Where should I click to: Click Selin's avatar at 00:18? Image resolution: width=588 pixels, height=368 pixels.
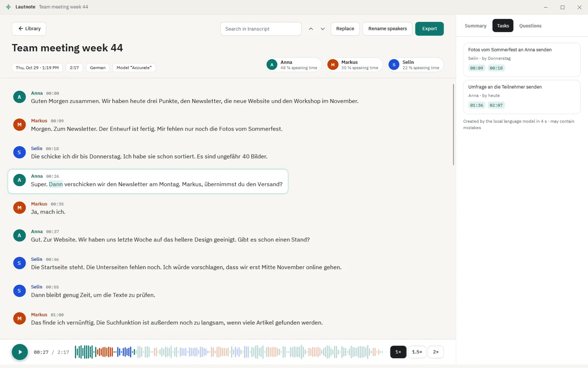tap(19, 152)
